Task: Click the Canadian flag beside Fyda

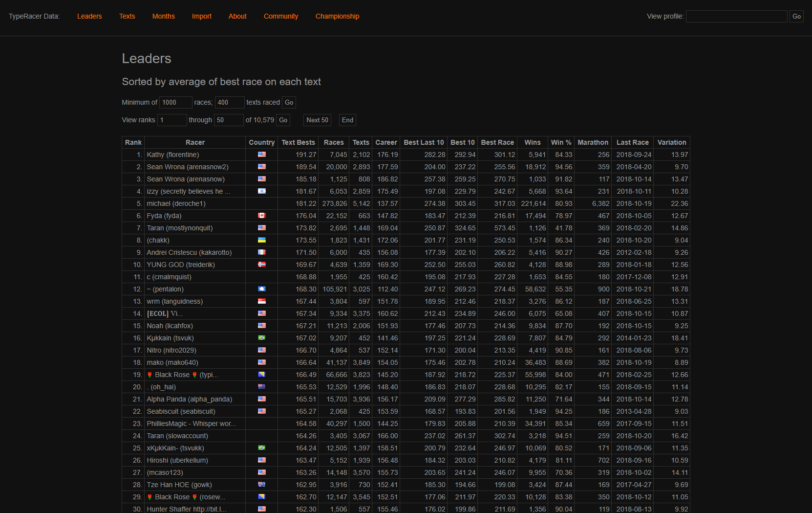Action: click(x=262, y=215)
